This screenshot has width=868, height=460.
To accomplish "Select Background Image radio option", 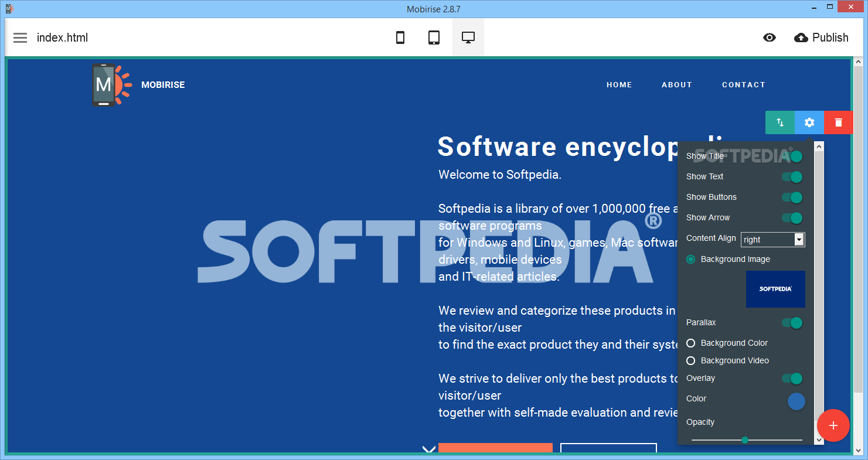I will point(691,259).
